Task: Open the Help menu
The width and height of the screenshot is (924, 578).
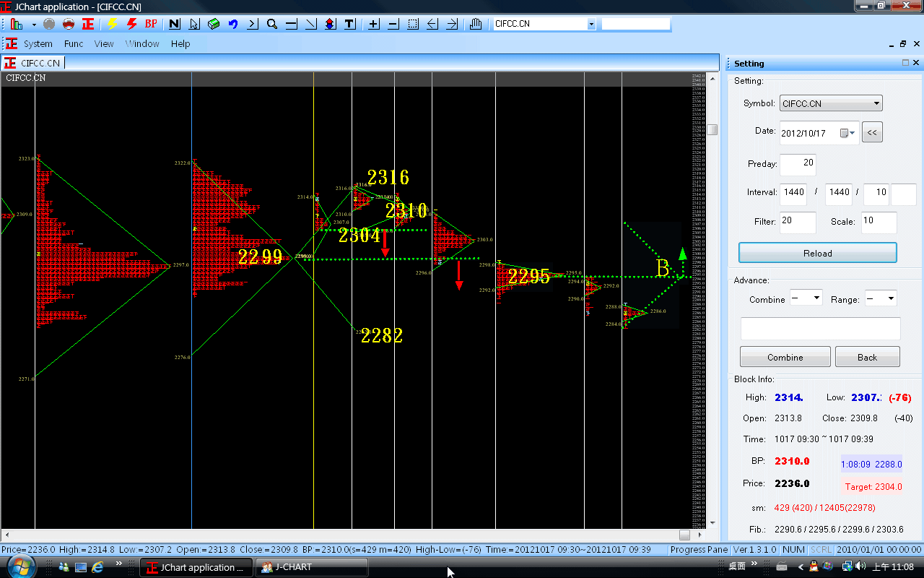Action: [180, 43]
